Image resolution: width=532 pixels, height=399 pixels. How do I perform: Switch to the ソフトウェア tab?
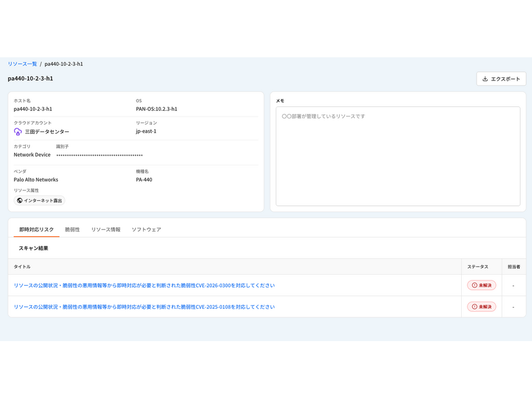[x=146, y=230]
